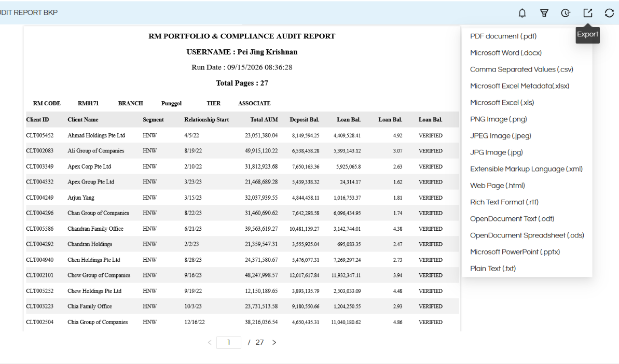
Task: Export as Web Page (.html)
Action: click(x=498, y=185)
